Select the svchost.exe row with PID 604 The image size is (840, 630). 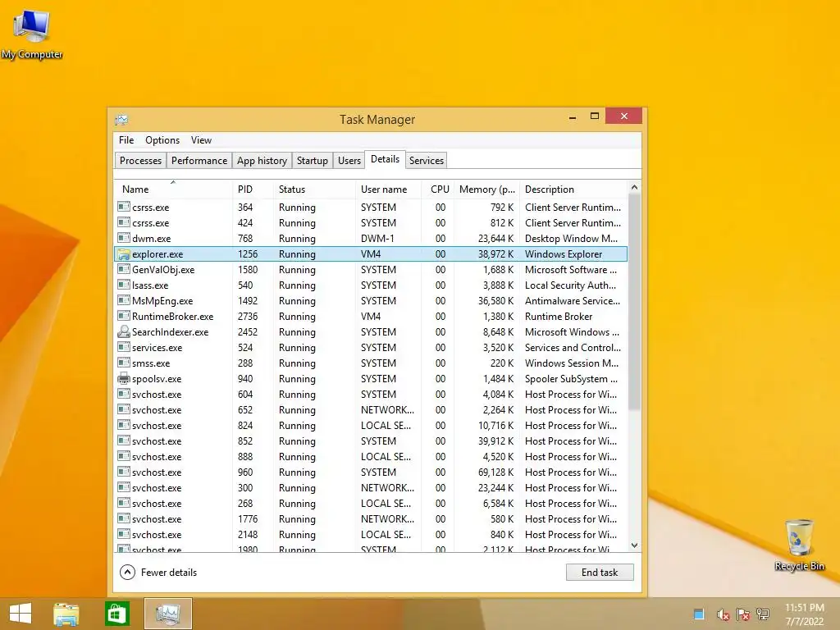tap(371, 394)
